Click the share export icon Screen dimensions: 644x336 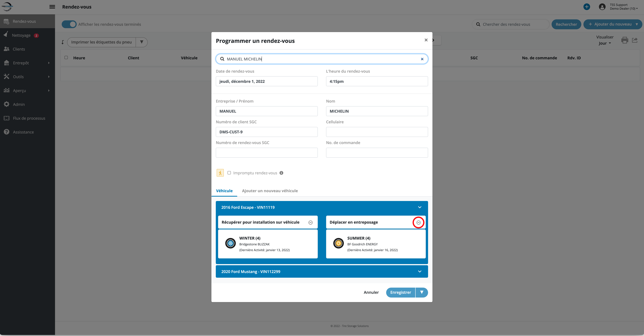pyautogui.click(x=635, y=40)
